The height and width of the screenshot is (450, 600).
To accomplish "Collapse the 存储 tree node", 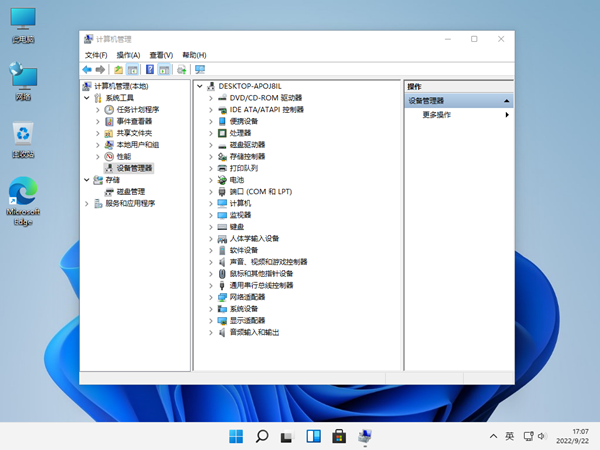I will 87,180.
